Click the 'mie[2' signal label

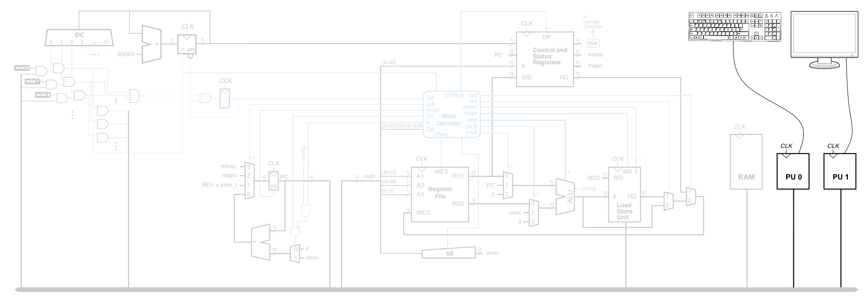[43, 95]
